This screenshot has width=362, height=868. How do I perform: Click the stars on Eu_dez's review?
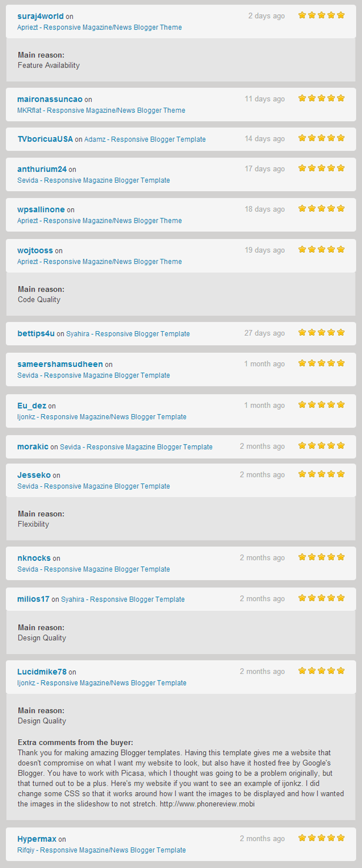(x=321, y=405)
